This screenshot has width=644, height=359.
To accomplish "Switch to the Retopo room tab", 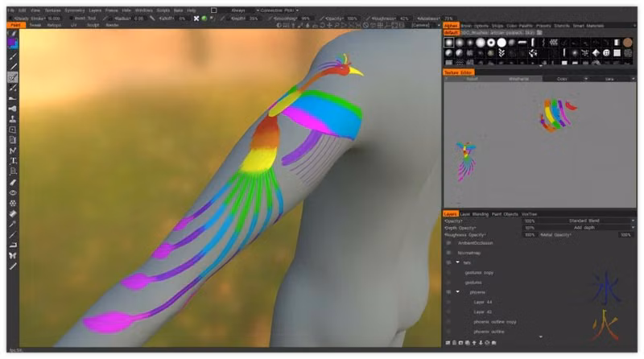I will point(54,26).
